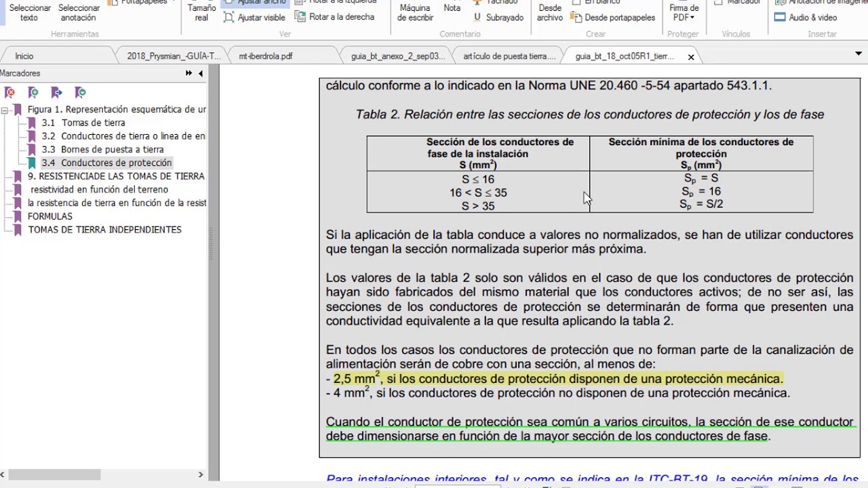Click the teal bookmark icon of 3.4
This screenshot has height=488, width=868.
click(x=32, y=163)
